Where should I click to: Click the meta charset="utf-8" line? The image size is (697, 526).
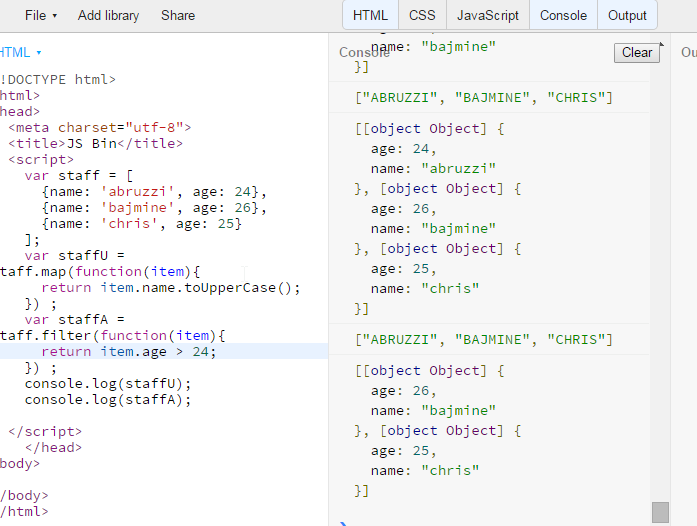100,128
